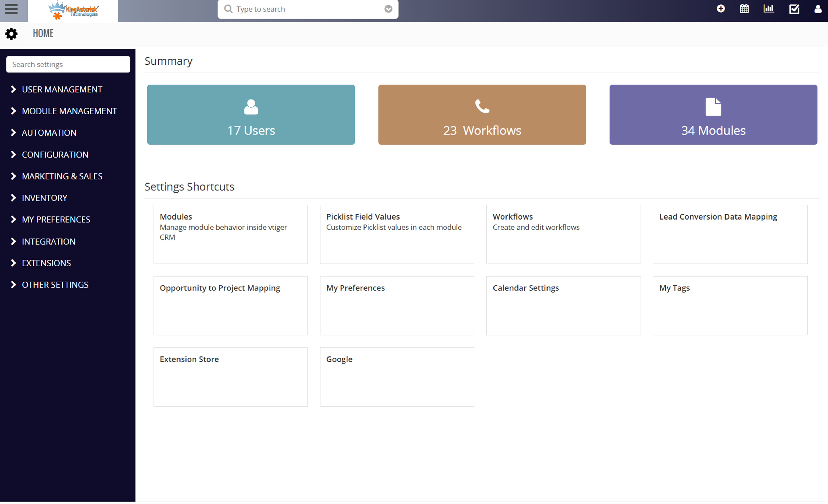This screenshot has width=828, height=504.
Task: Open the hamburger main menu
Action: (11, 9)
